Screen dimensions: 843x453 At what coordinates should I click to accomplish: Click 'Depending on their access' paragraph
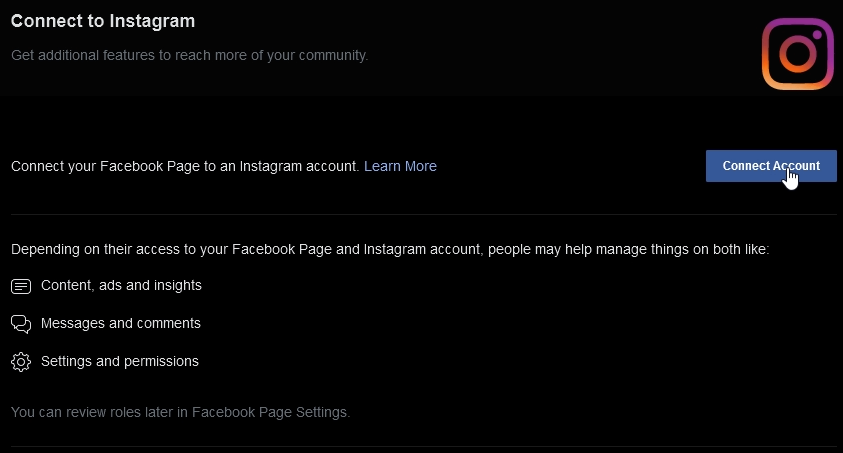pyautogui.click(x=390, y=249)
